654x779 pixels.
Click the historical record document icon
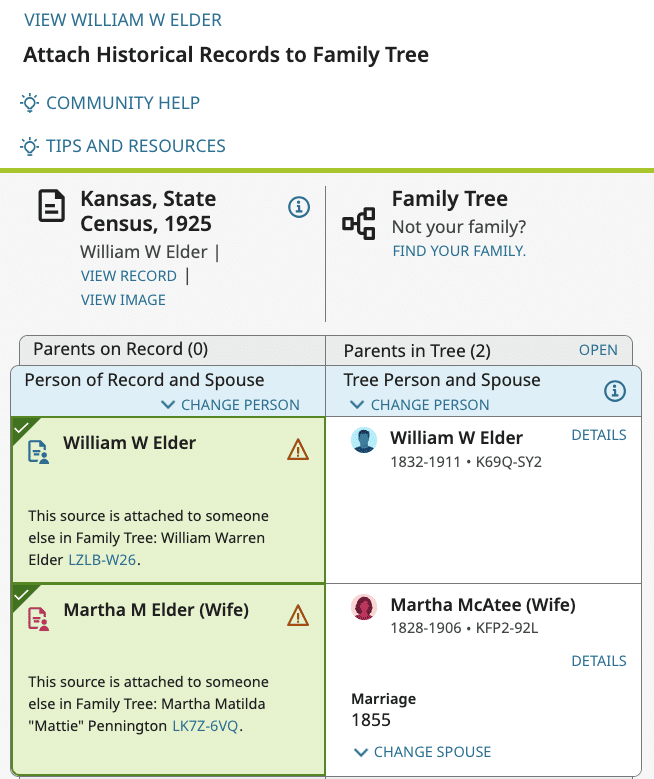[x=50, y=209]
